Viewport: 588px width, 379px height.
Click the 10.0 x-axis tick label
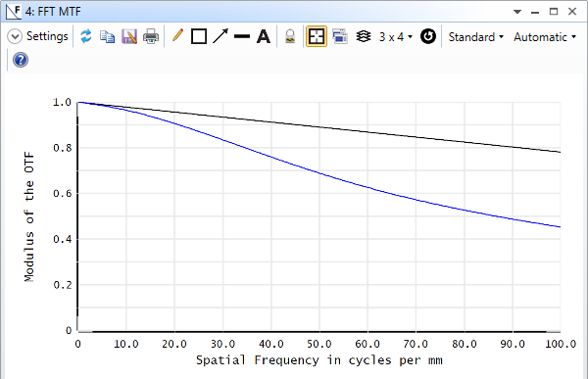[x=126, y=344]
